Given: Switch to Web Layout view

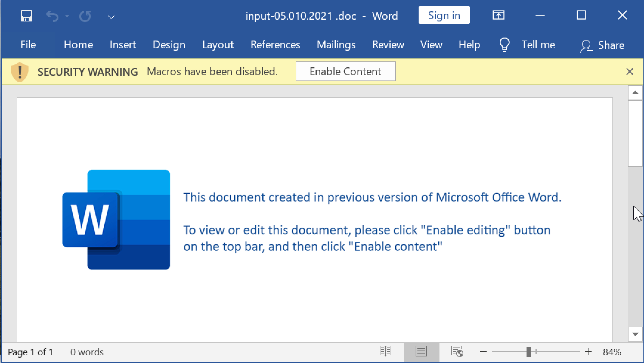Looking at the screenshot, I should [x=457, y=352].
